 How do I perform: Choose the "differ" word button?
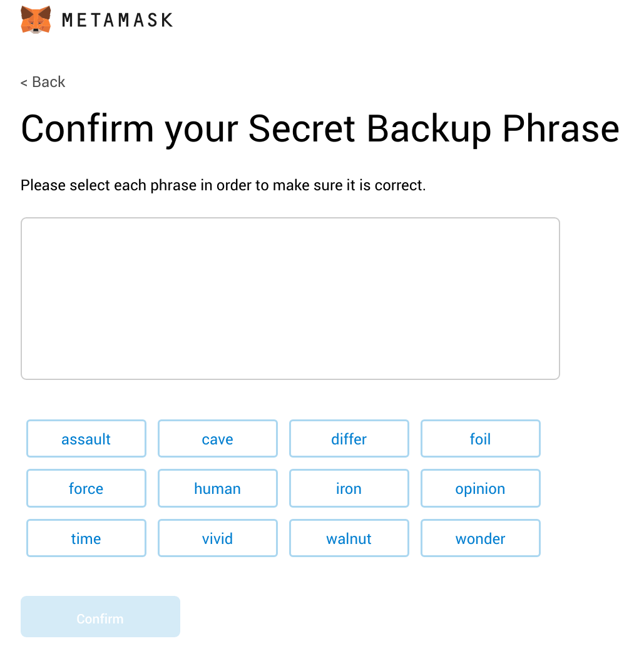click(349, 439)
